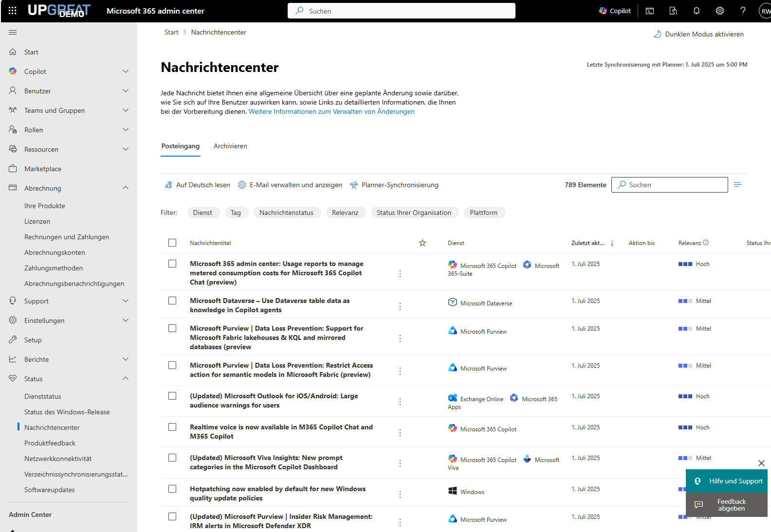
Task: Open Copilot from the top bar
Action: pos(615,11)
